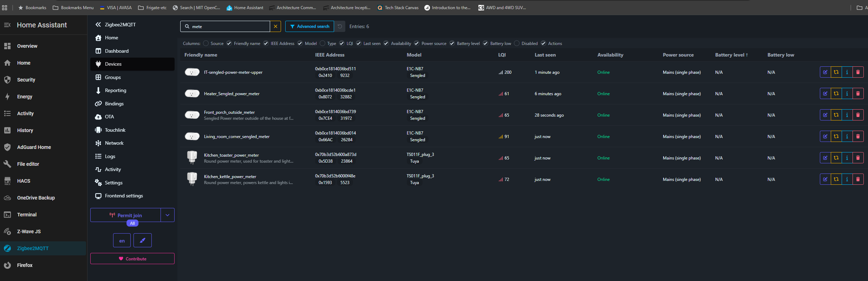The image size is (868, 281).
Task: Expand the Permit join dropdown arrow
Action: [x=168, y=215]
